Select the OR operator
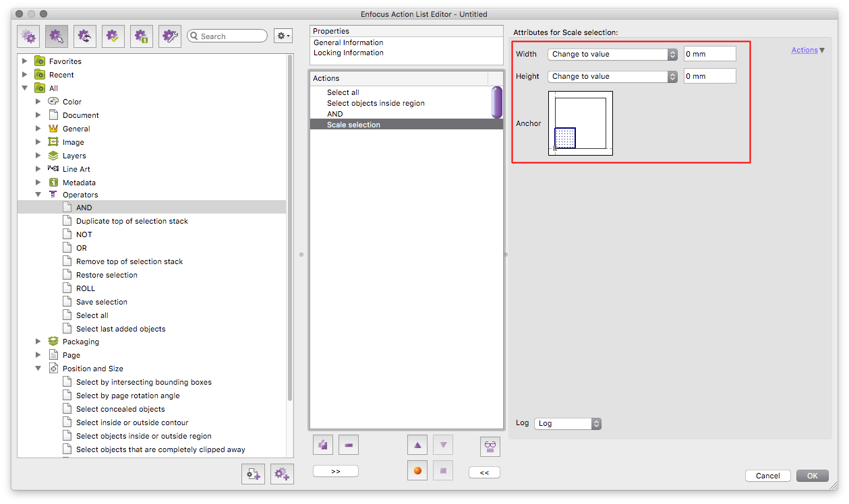The height and width of the screenshot is (504, 849). pyautogui.click(x=82, y=248)
